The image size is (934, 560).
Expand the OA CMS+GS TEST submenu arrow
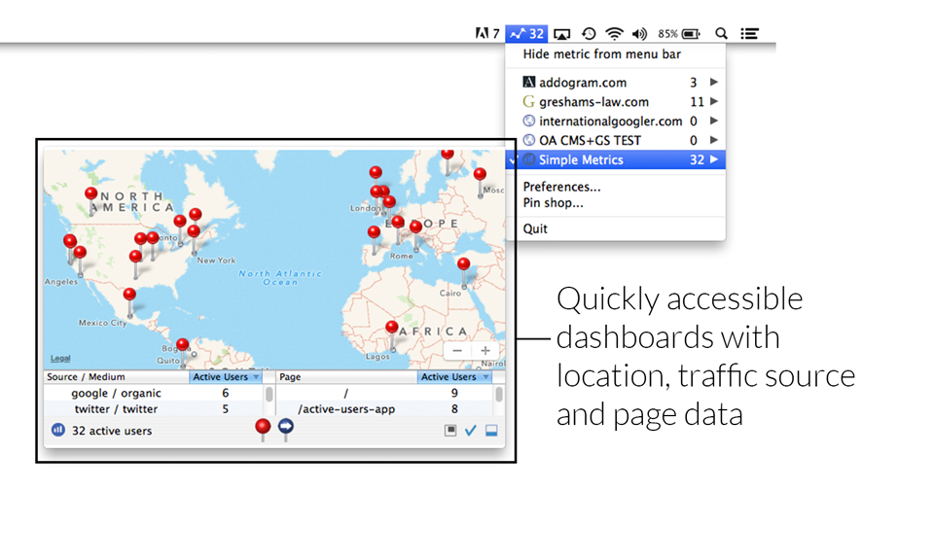tap(713, 140)
